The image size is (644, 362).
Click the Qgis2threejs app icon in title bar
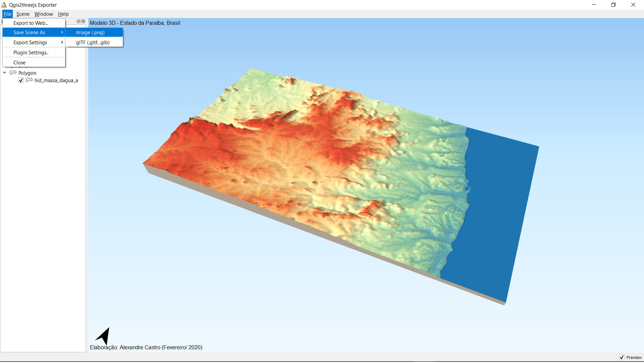(4, 5)
